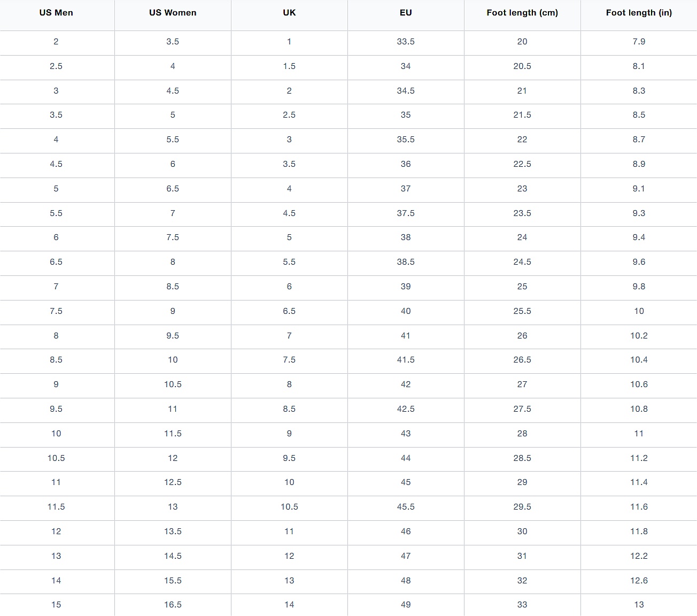Select EU size 37.5 cell
Viewport: 697px width, 616px height.
coord(406,213)
